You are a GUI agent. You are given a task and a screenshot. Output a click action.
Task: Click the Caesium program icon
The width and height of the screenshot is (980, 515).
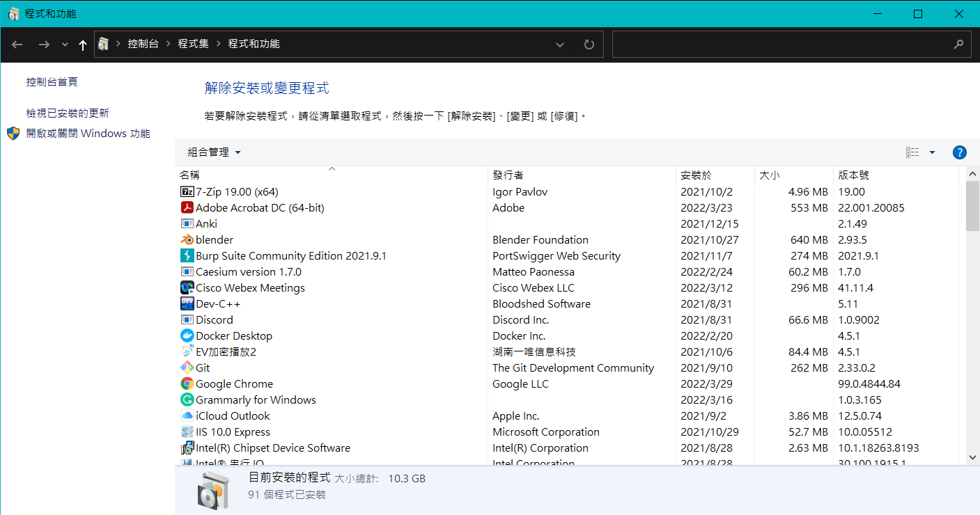[187, 271]
